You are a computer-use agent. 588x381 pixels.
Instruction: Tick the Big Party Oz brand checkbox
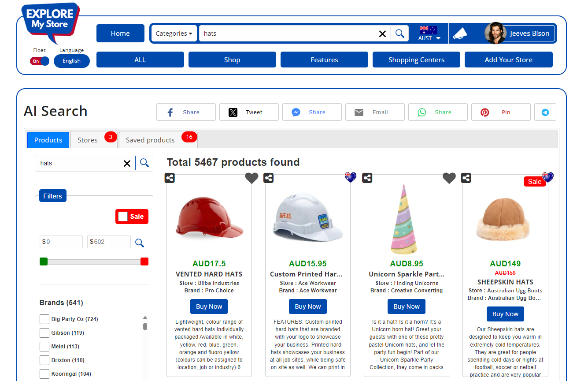pyautogui.click(x=44, y=319)
